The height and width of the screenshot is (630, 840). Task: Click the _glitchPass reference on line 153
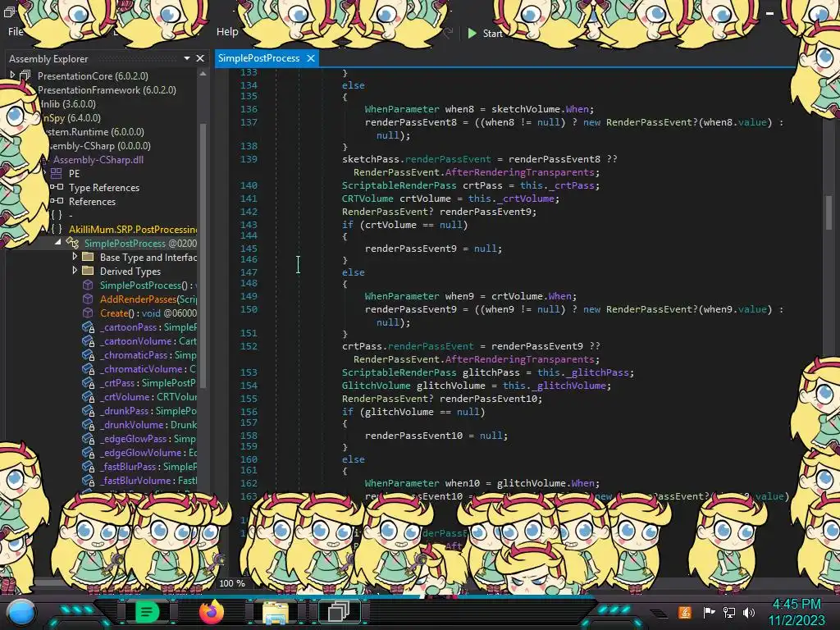pos(599,372)
